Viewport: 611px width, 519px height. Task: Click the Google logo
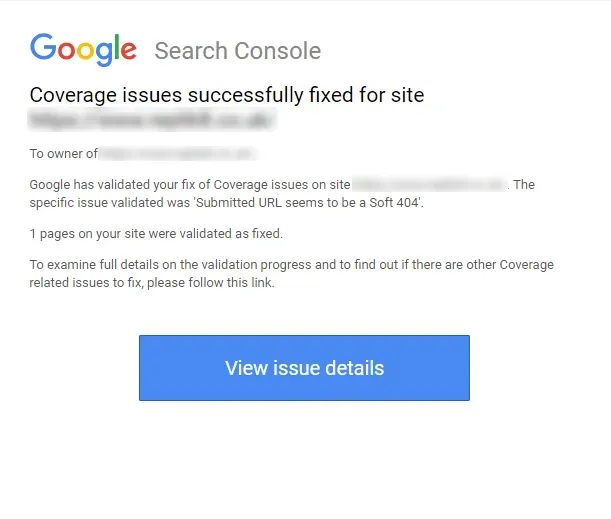83,50
